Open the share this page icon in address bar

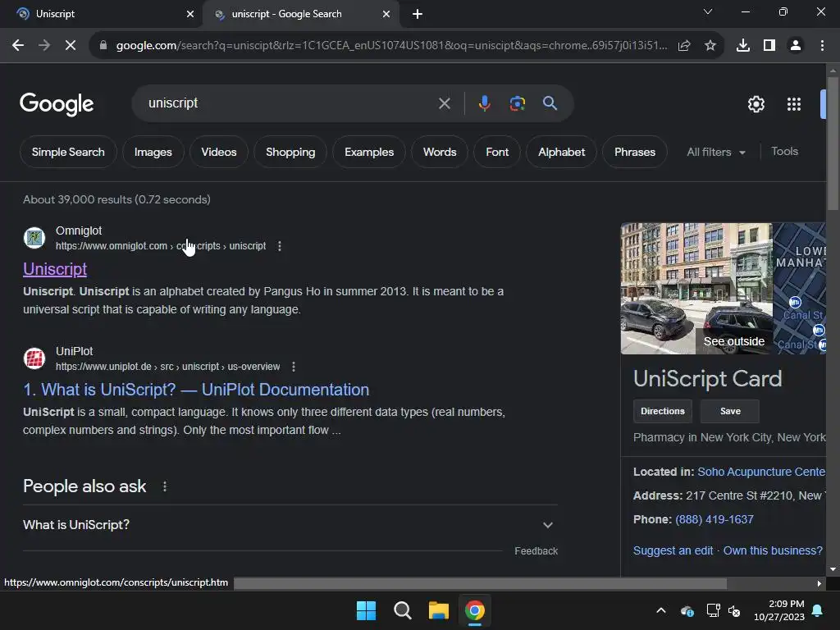pyautogui.click(x=684, y=46)
